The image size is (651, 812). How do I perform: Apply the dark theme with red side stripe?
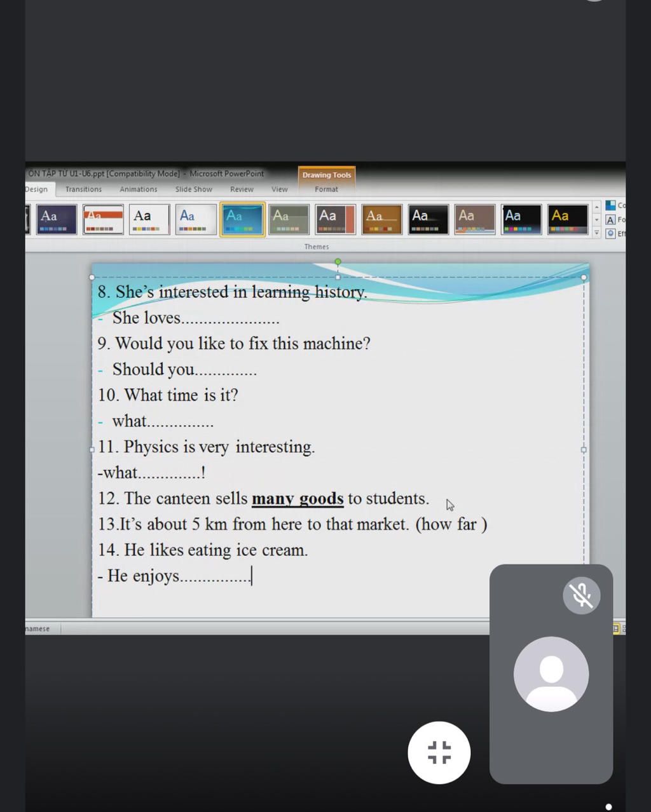[336, 219]
